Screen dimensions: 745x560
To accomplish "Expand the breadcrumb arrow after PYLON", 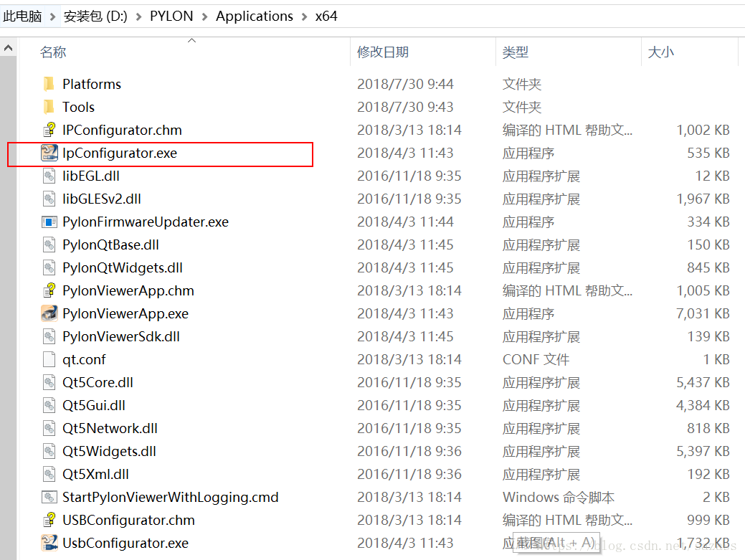I will [205, 17].
